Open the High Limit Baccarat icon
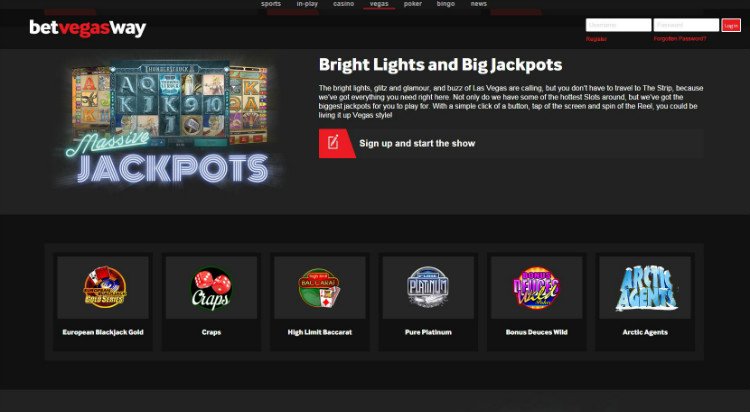The image size is (750, 412). pos(320,288)
